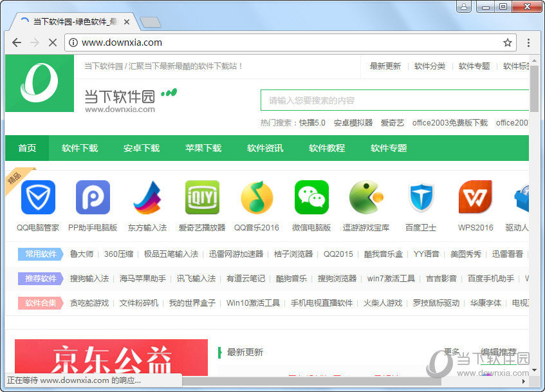Stop page loading with X button
Screen dimensions: 545x392
point(53,42)
